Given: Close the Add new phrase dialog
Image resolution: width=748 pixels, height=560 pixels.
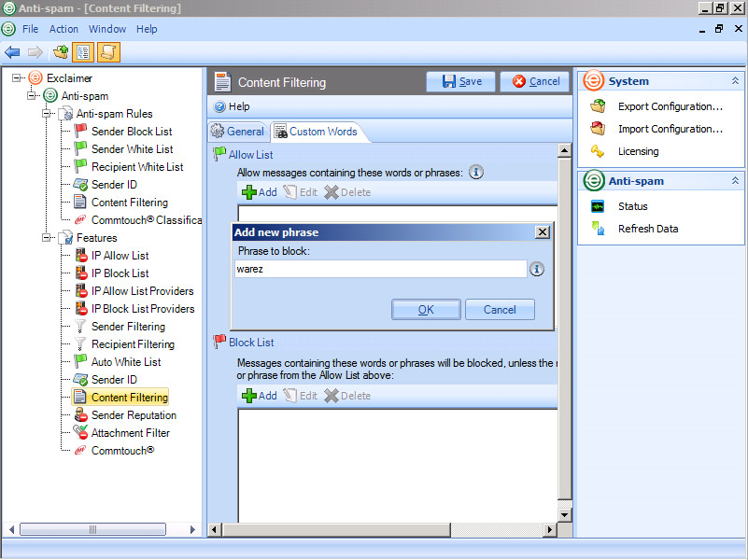Looking at the screenshot, I should [x=542, y=232].
